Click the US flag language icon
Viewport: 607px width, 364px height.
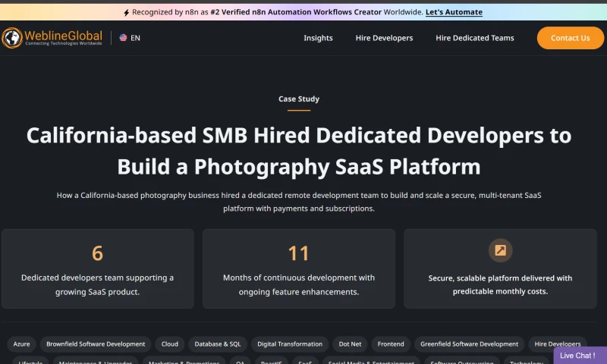123,37
